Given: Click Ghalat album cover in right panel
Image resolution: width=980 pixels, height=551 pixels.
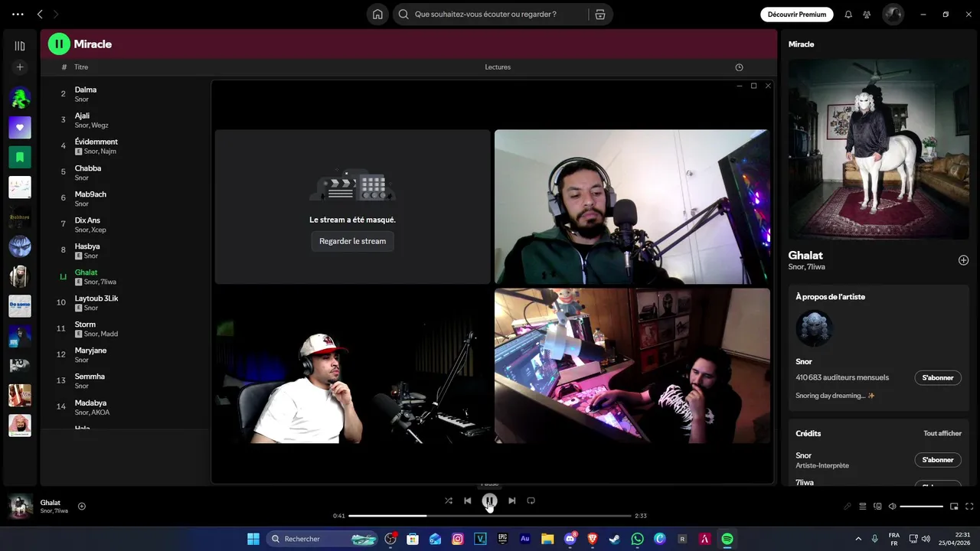Looking at the screenshot, I should pos(878,150).
